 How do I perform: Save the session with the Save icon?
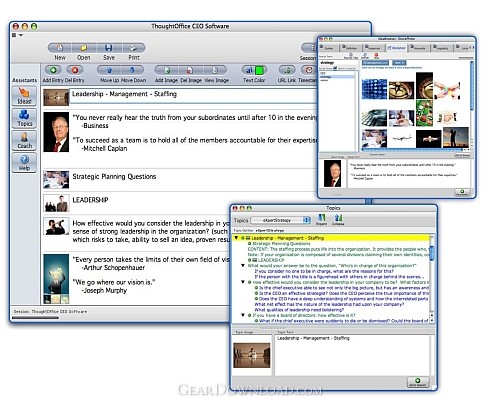pyautogui.click(x=109, y=48)
